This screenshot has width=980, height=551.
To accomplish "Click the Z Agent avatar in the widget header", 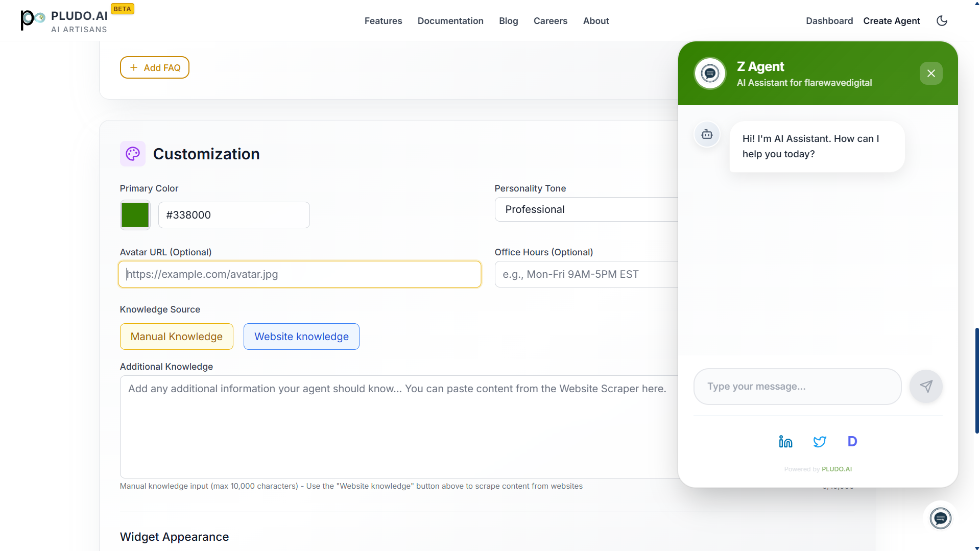I will click(709, 73).
